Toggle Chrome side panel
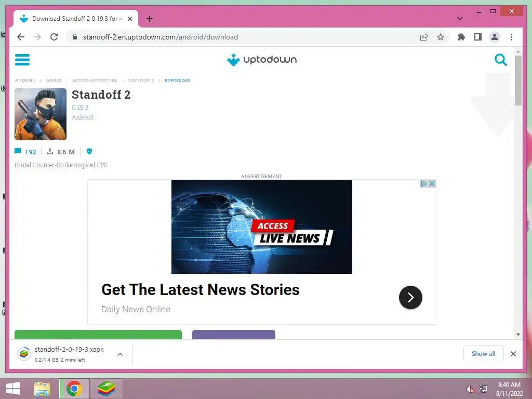Screen dimensions: 532x399 pos(478,37)
